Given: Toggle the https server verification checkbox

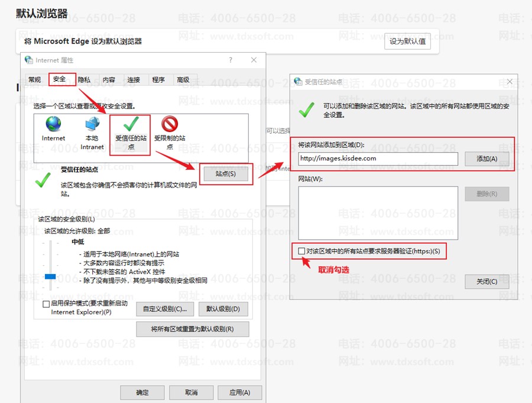Looking at the screenshot, I should pyautogui.click(x=301, y=251).
